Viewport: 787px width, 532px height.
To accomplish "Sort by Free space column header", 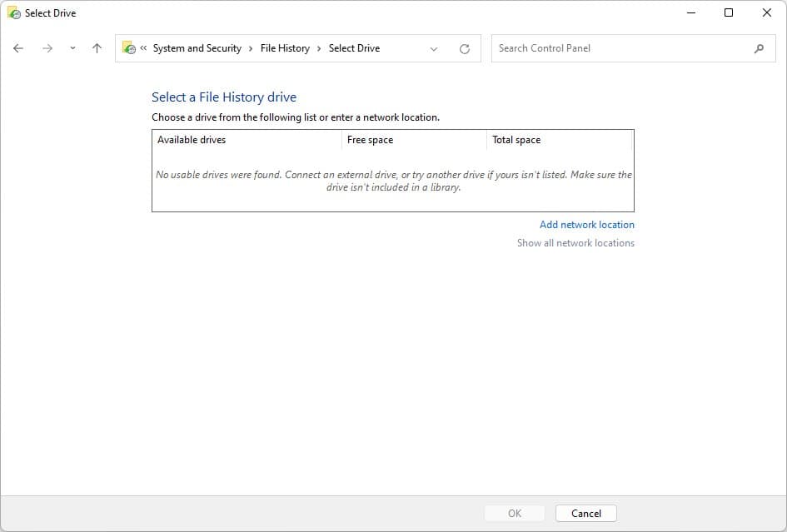I will pos(414,140).
